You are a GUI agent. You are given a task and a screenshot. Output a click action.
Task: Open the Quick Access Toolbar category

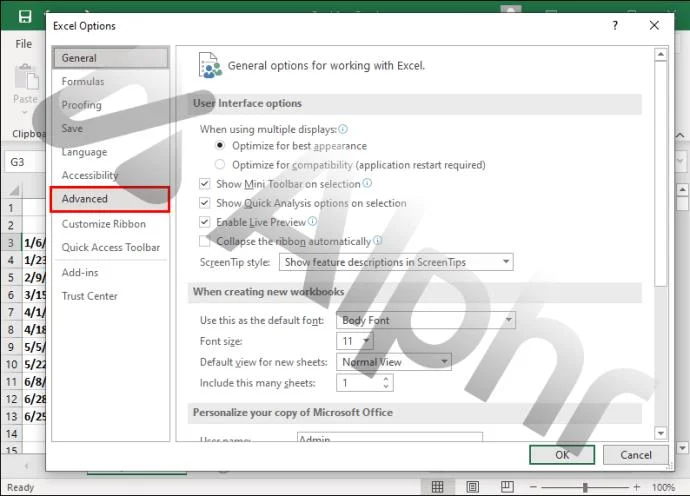[x=110, y=247]
